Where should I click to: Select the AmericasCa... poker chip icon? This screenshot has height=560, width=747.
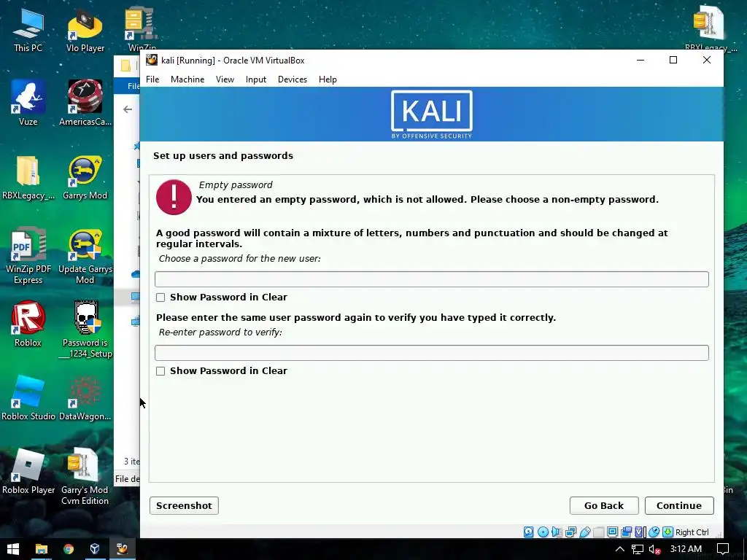85,102
